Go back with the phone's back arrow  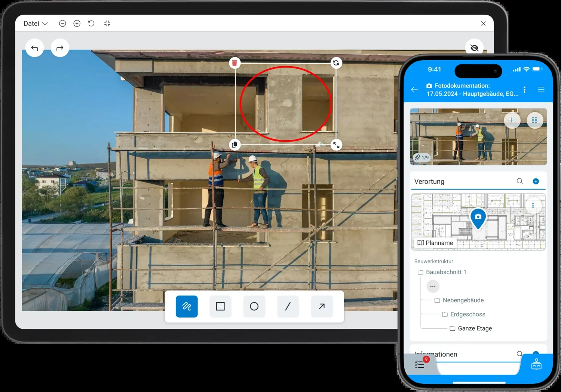(414, 90)
